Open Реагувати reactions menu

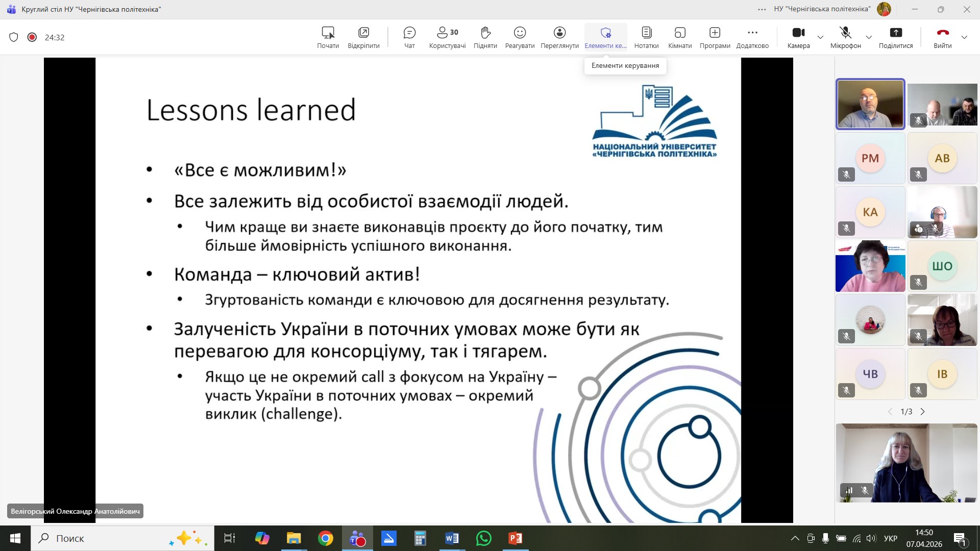pyautogui.click(x=520, y=37)
